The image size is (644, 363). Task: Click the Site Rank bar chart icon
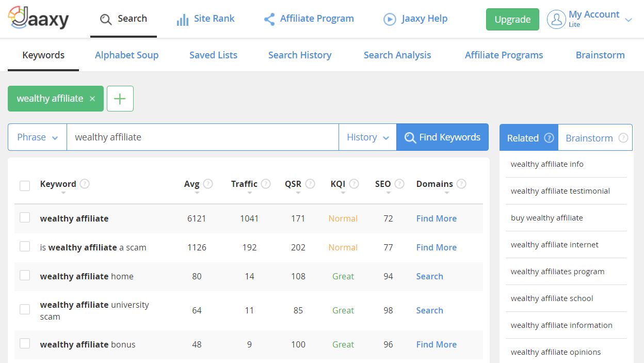[x=182, y=20]
